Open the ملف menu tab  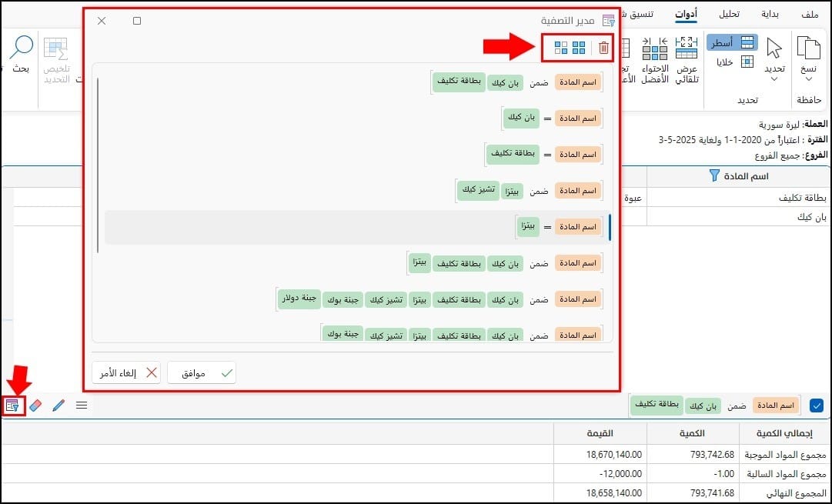coord(810,15)
